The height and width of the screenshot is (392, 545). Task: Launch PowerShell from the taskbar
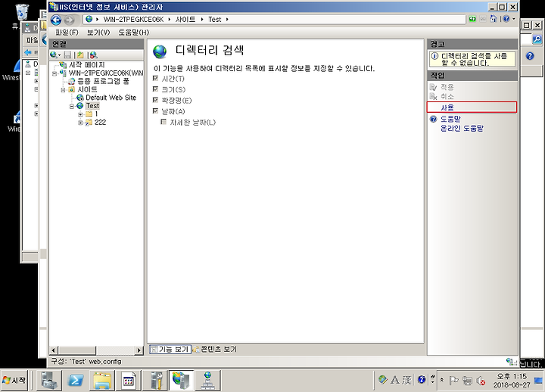click(76, 380)
